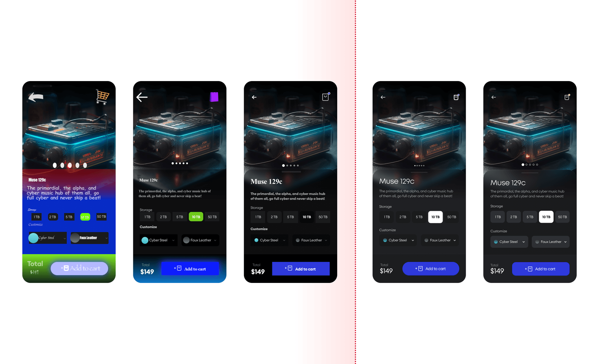Click the back arrow on fifth screen

point(494,97)
